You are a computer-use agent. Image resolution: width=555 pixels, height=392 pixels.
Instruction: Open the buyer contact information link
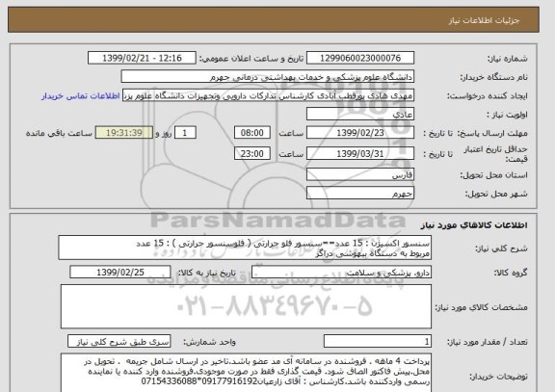tap(80, 96)
